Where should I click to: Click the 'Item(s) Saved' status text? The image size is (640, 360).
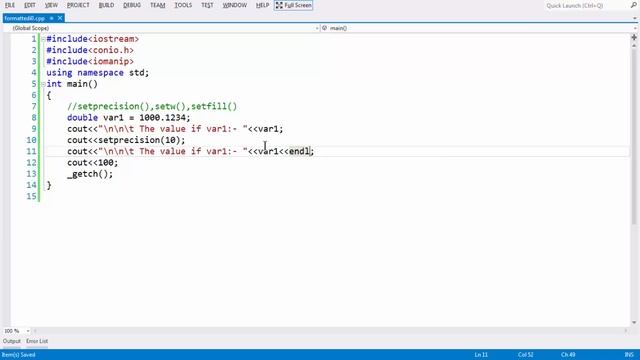pos(19,355)
